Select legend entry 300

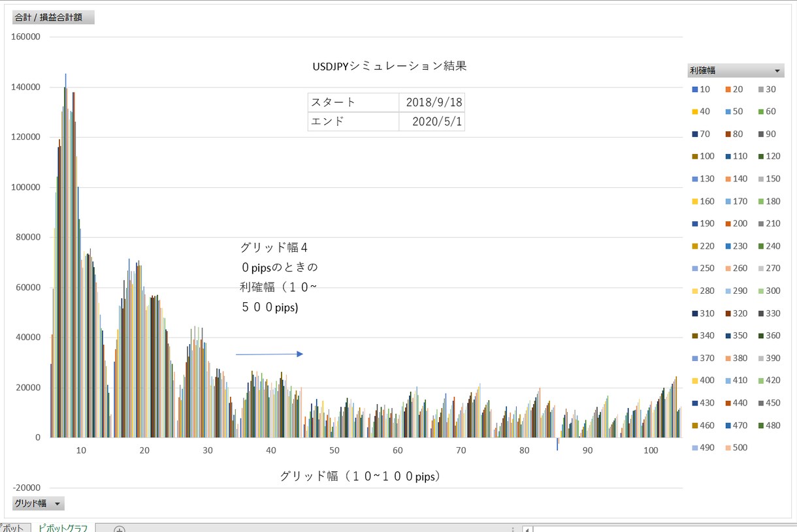click(769, 291)
